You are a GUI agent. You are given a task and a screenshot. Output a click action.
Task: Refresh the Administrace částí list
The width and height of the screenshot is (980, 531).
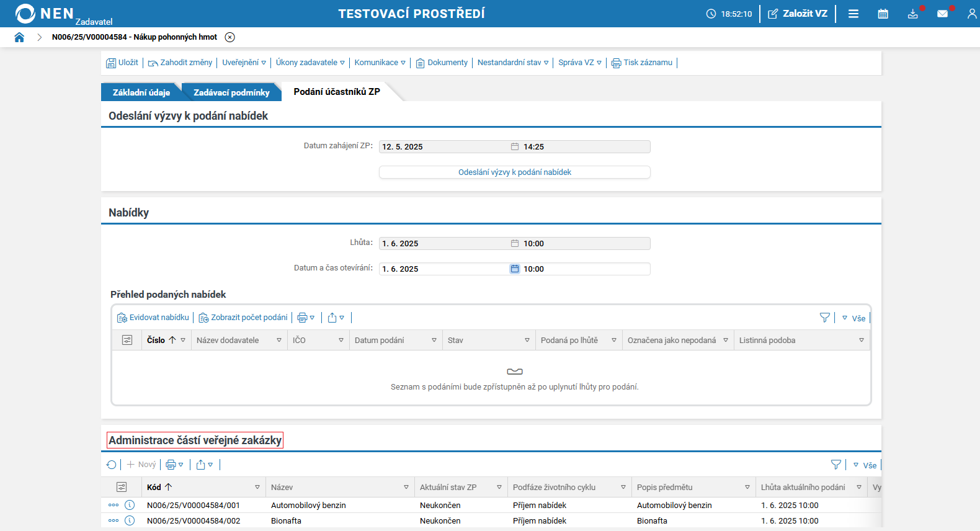(x=112, y=465)
